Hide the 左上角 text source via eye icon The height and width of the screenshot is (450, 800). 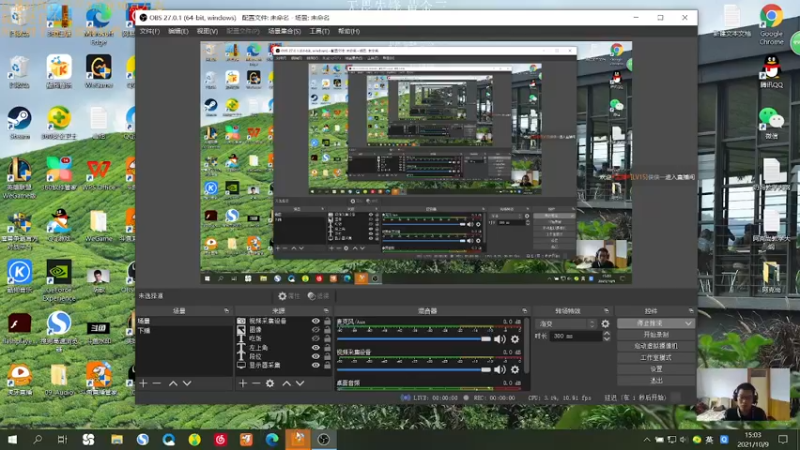tap(316, 347)
